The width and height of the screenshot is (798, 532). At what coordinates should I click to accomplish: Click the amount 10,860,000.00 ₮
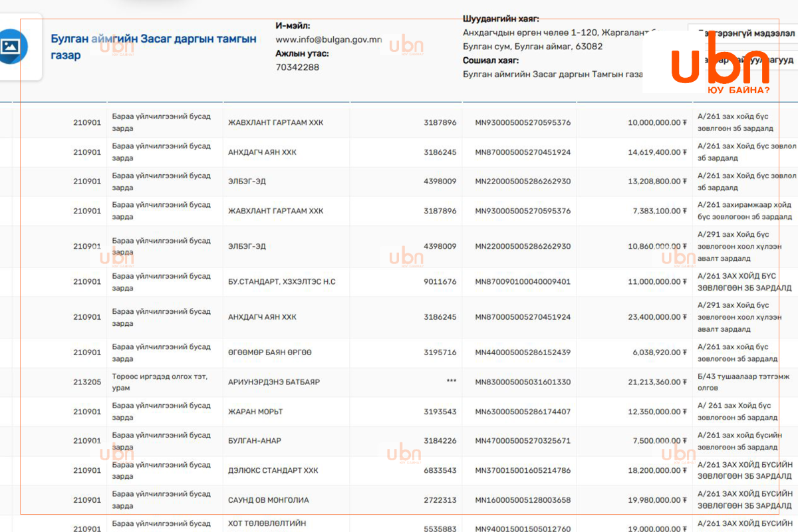[x=657, y=246]
